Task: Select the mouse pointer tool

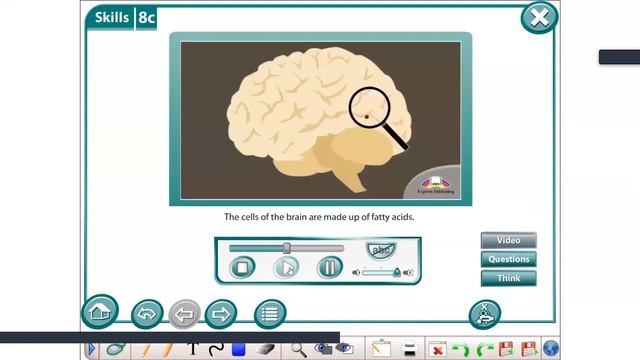Action: tap(116, 349)
